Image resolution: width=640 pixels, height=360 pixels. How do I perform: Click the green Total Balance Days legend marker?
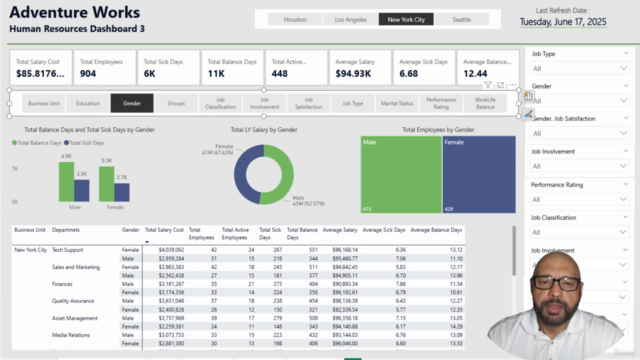point(15,143)
